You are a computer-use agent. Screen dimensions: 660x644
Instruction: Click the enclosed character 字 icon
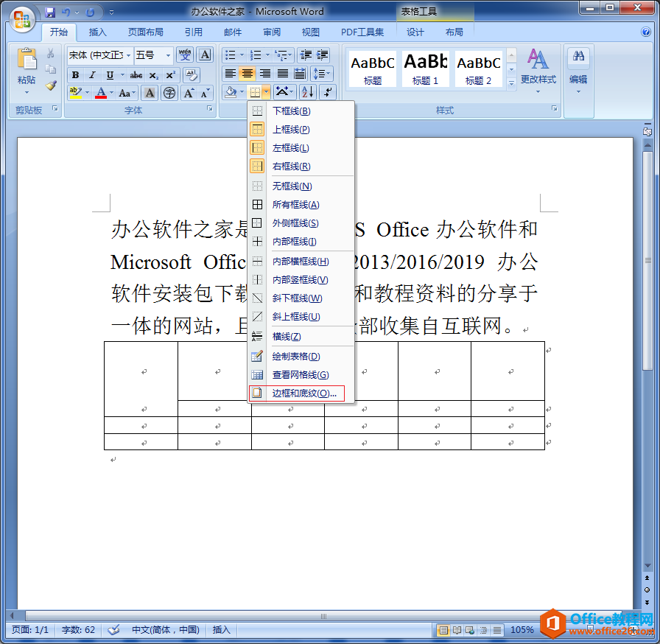(169, 93)
